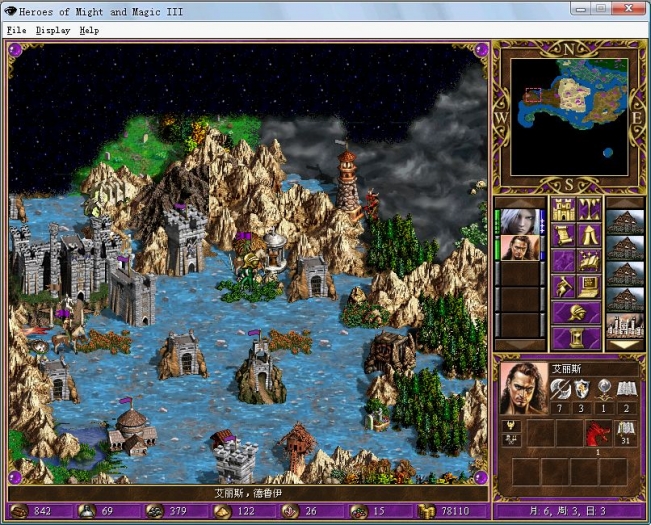Image resolution: width=651 pixels, height=525 pixels.
Task: Click the white stone tower at bottom of map
Action: tap(234, 460)
